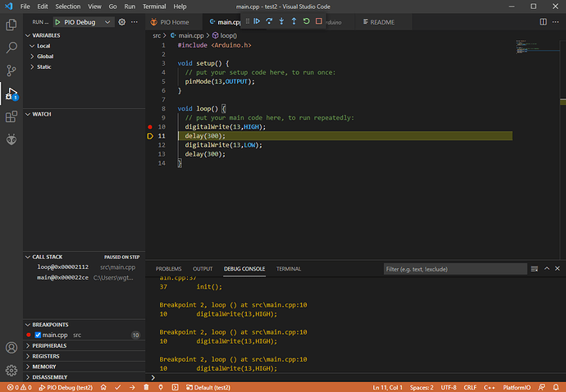The image size is (566, 392).
Task: Uncheck the main.cpp breakpoint checkbox
Action: pos(38,335)
